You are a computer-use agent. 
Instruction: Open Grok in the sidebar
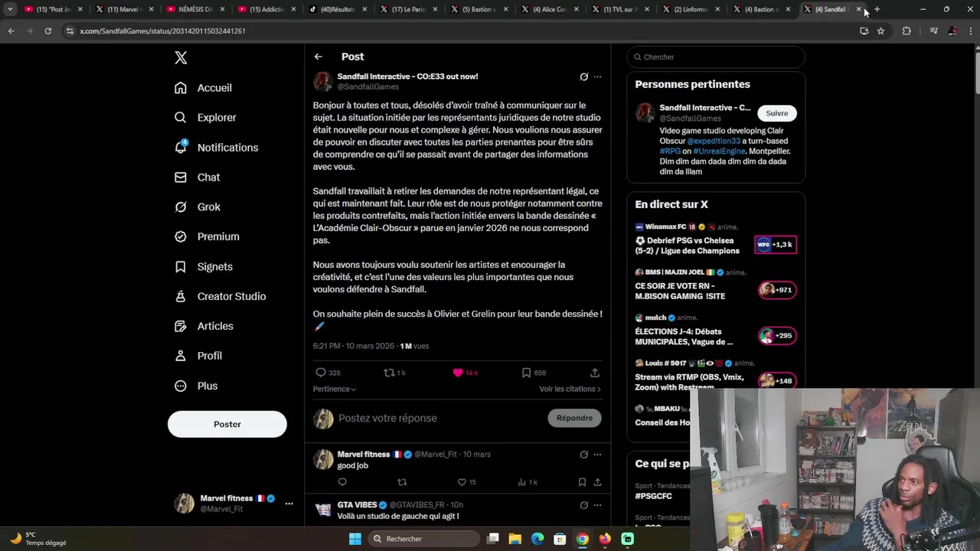coord(197,207)
